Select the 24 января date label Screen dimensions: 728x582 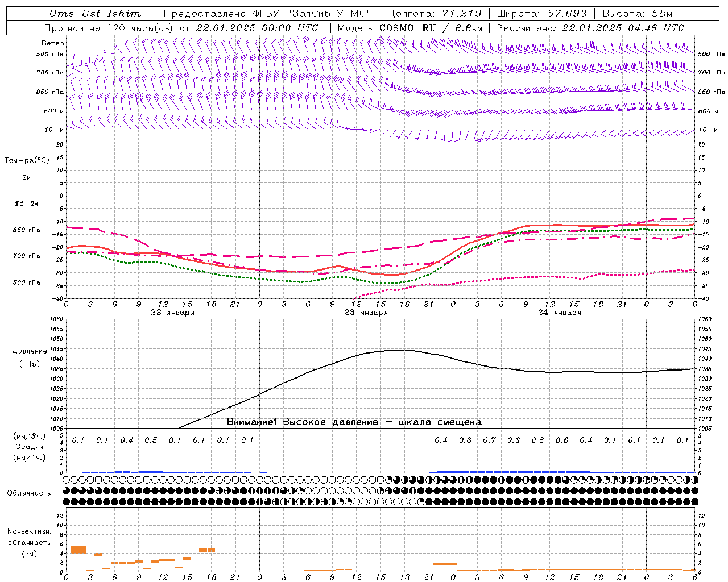coord(560,312)
